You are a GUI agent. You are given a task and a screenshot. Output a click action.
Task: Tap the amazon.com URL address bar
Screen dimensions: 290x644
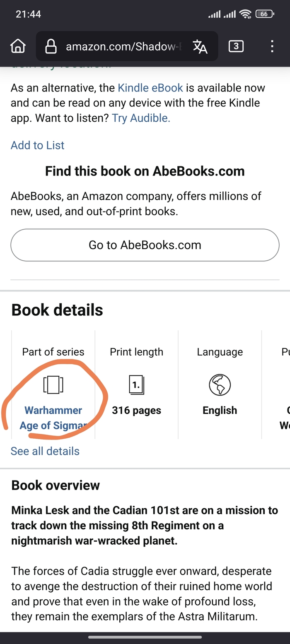coord(123,46)
